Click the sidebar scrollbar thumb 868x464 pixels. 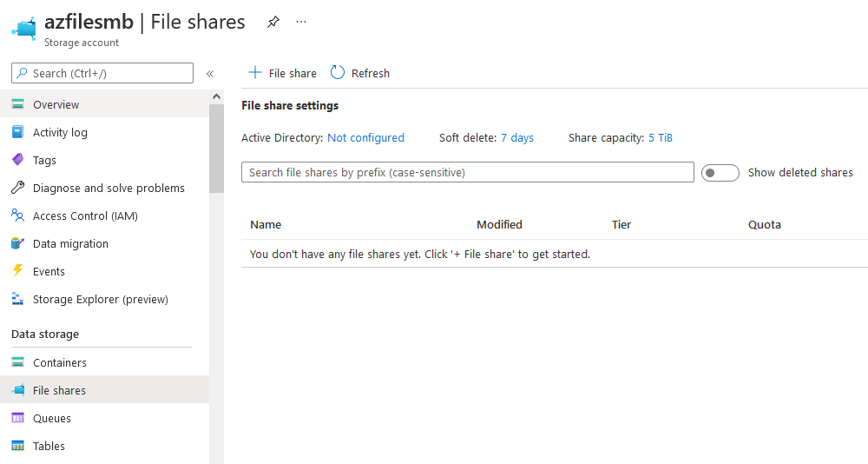click(x=216, y=149)
